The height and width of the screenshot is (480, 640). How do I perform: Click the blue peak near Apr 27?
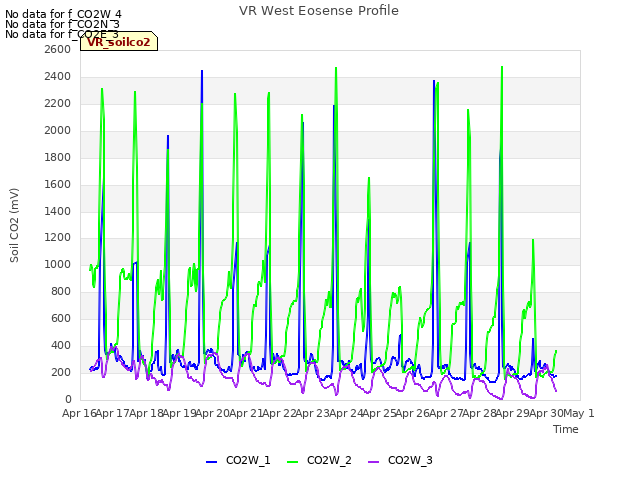coord(434,81)
